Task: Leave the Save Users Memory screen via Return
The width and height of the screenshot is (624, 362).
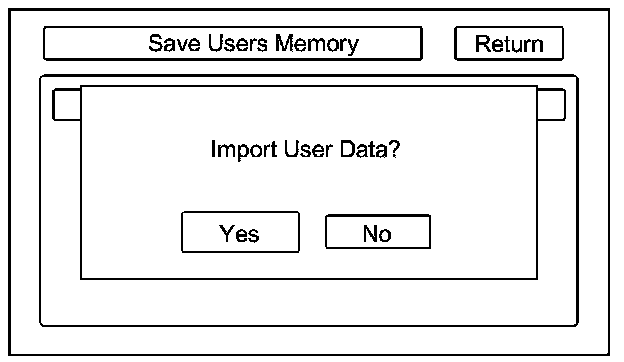Action: click(509, 44)
